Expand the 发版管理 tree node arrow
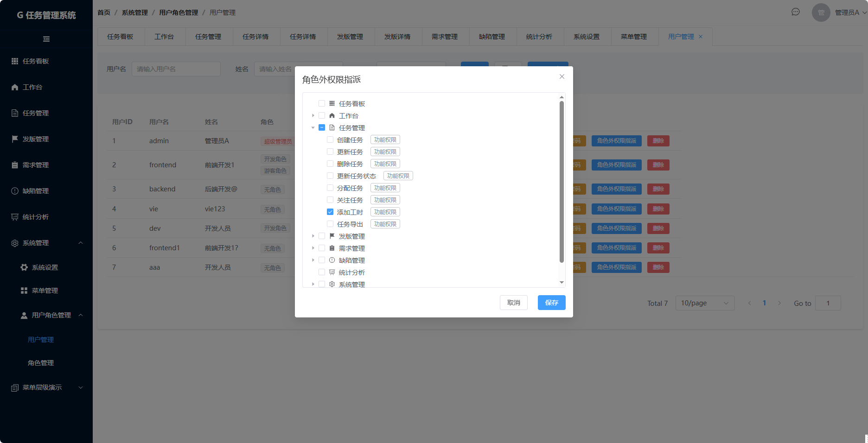The height and width of the screenshot is (443, 868). tap(313, 236)
